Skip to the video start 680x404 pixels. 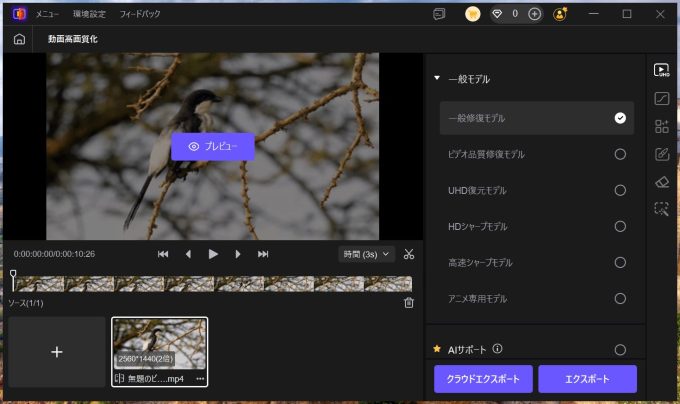click(163, 254)
